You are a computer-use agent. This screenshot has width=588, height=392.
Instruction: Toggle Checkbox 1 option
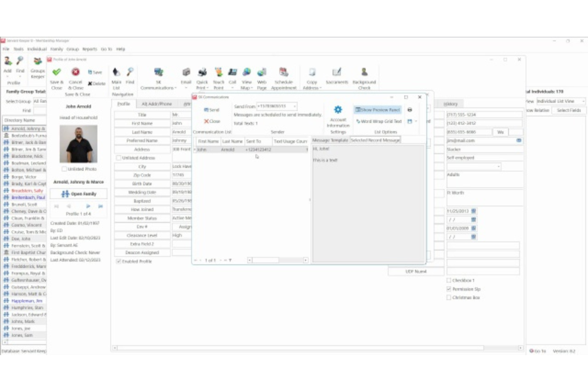point(449,280)
